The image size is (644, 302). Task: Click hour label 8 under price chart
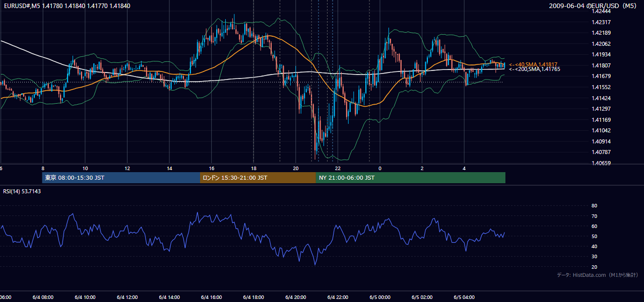pos(43,168)
